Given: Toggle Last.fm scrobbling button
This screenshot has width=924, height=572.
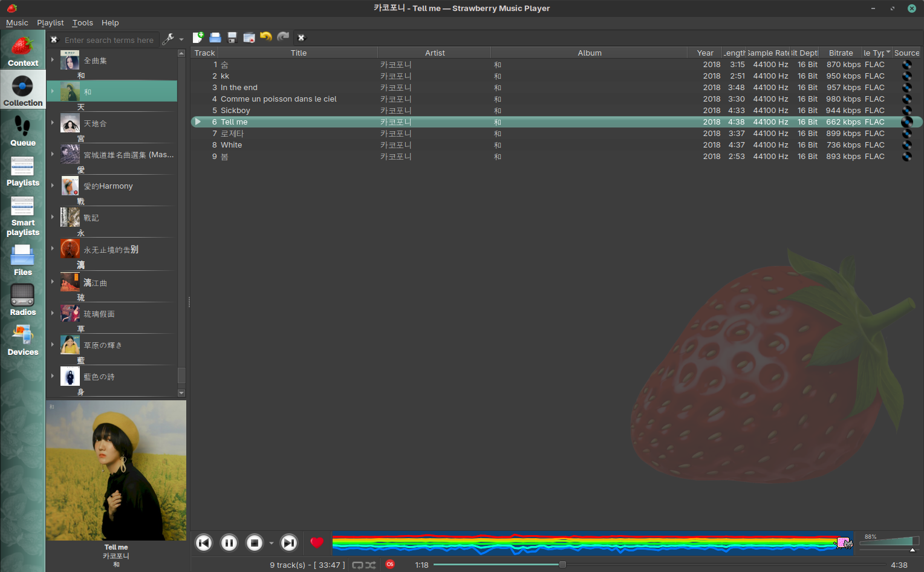Looking at the screenshot, I should coord(390,564).
